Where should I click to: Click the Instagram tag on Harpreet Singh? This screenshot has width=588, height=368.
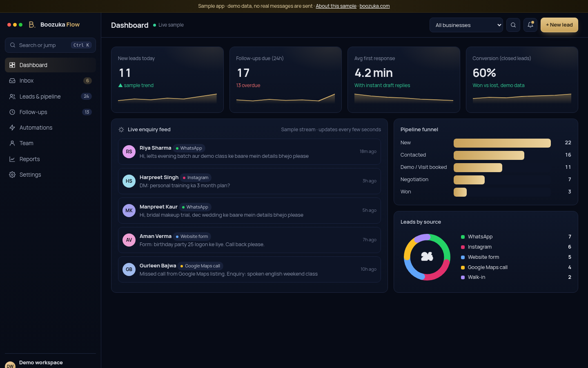point(196,177)
